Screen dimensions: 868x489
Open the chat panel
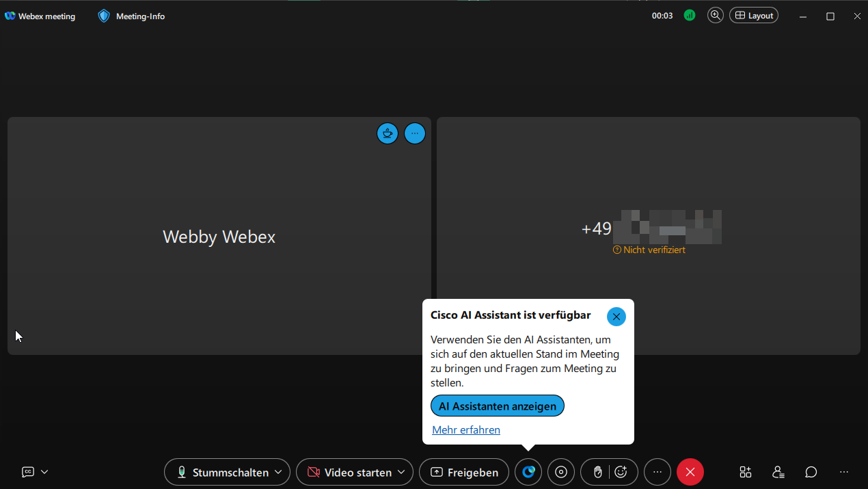coord(811,472)
